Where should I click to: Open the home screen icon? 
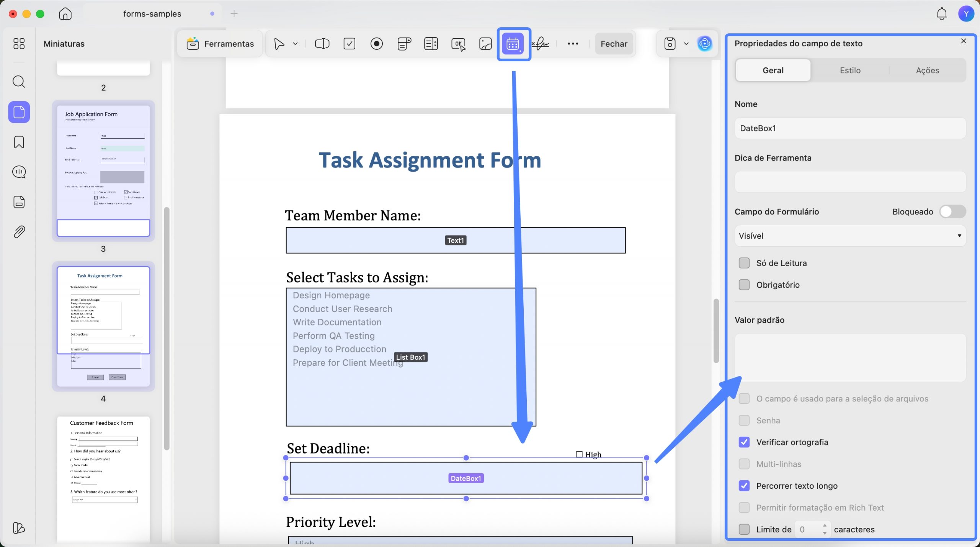(x=65, y=14)
